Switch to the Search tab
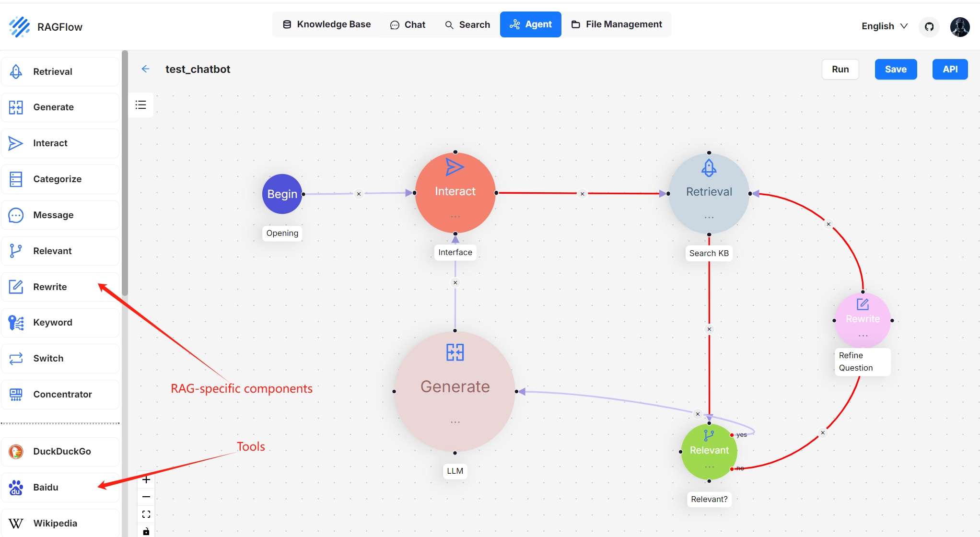 pos(467,24)
